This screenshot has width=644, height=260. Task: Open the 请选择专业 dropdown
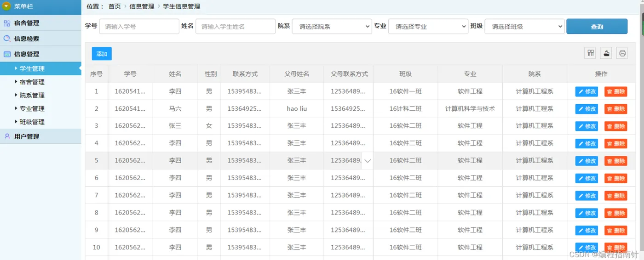(x=428, y=26)
